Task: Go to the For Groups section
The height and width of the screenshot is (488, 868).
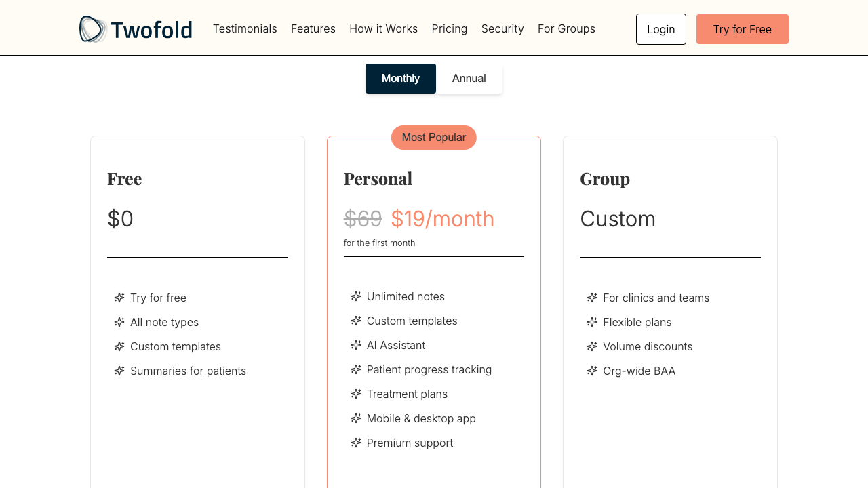Action: click(x=566, y=28)
